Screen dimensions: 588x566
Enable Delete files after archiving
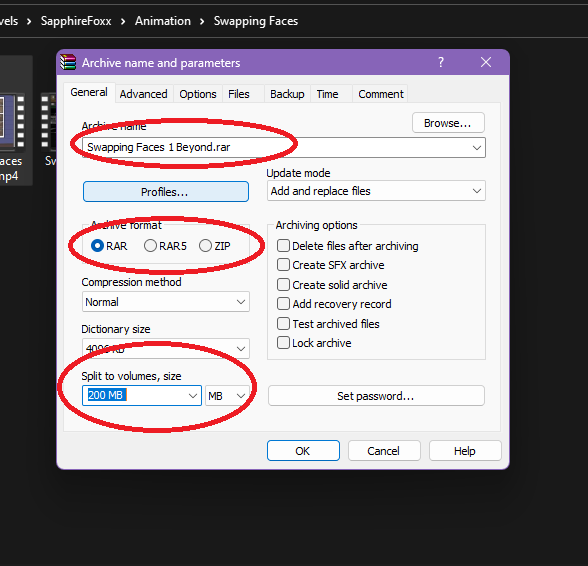(347, 246)
